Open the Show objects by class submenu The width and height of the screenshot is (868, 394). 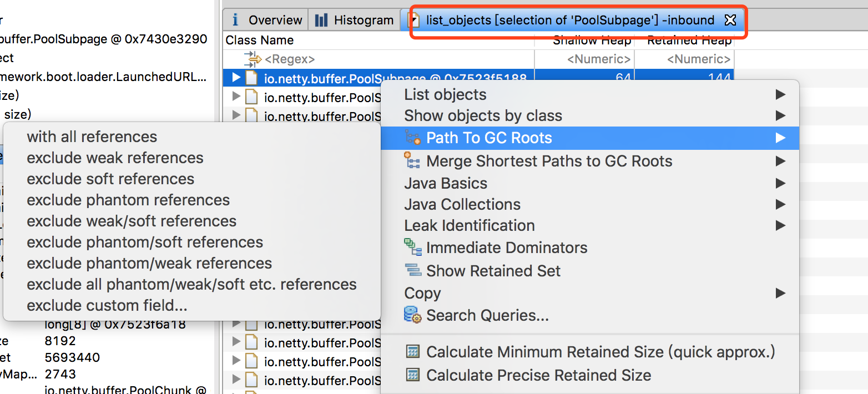[590, 115]
